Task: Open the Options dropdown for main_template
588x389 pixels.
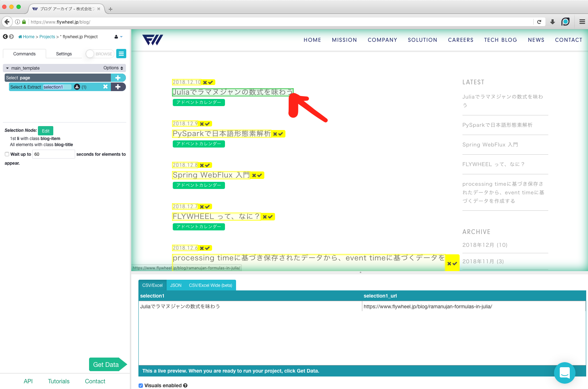Action: (x=113, y=68)
